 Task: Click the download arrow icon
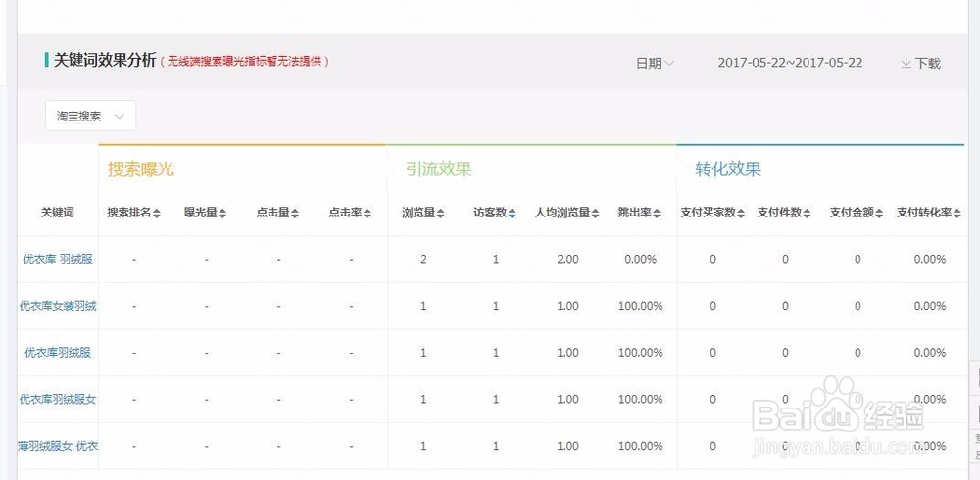pos(906,63)
